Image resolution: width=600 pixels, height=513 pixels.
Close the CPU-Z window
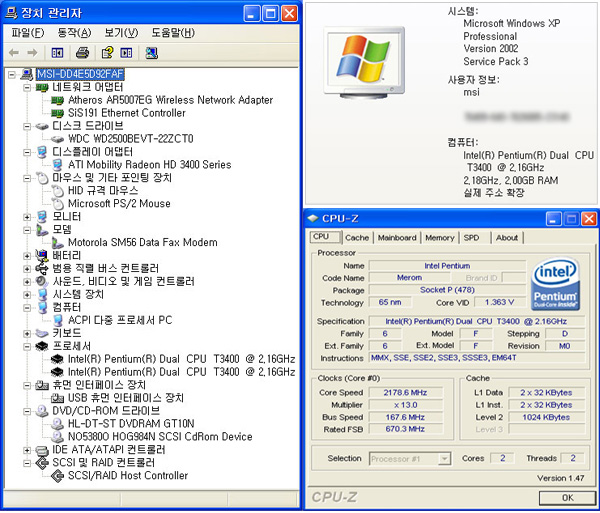[589, 219]
